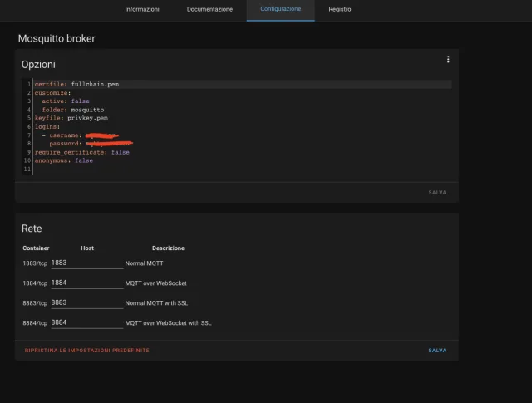532x403 pixels.
Task: Edit host port field for 1883/tcp
Action: [x=87, y=263]
